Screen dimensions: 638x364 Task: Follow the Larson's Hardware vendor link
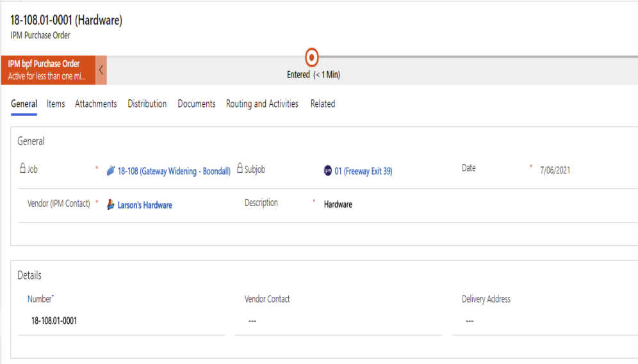pos(145,205)
